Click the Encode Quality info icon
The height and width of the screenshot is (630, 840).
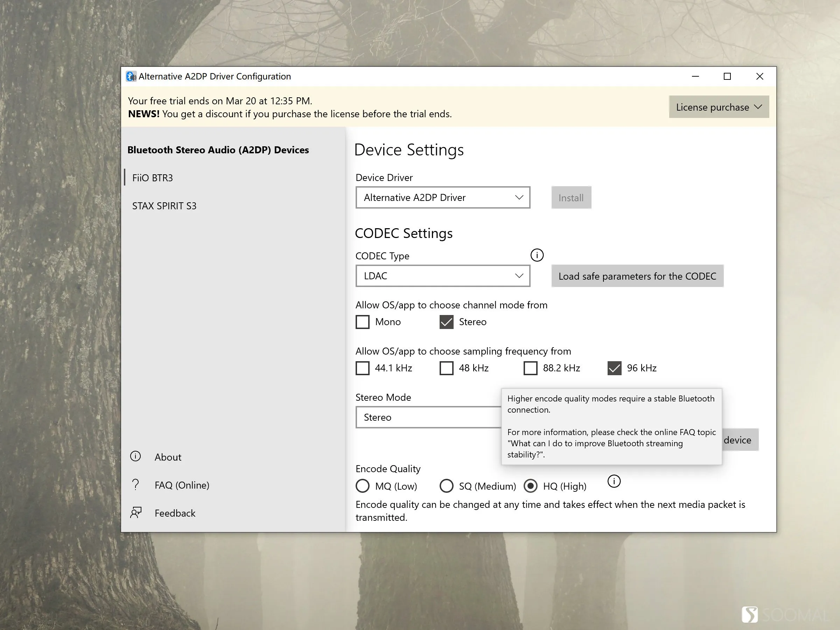click(x=614, y=481)
